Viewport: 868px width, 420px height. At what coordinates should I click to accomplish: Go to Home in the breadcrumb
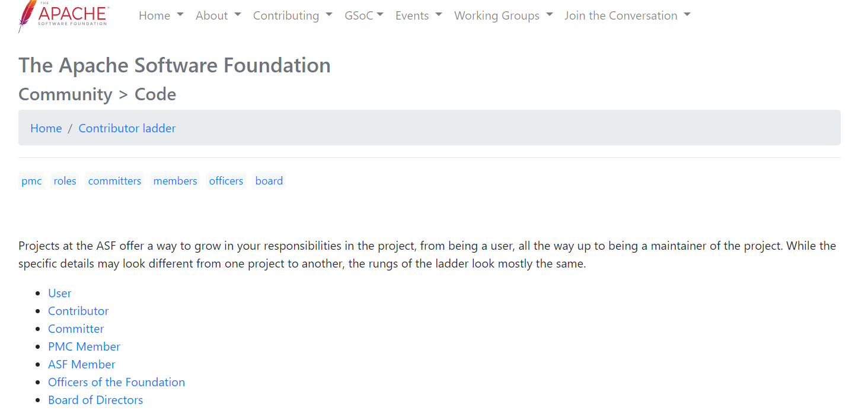coord(46,128)
